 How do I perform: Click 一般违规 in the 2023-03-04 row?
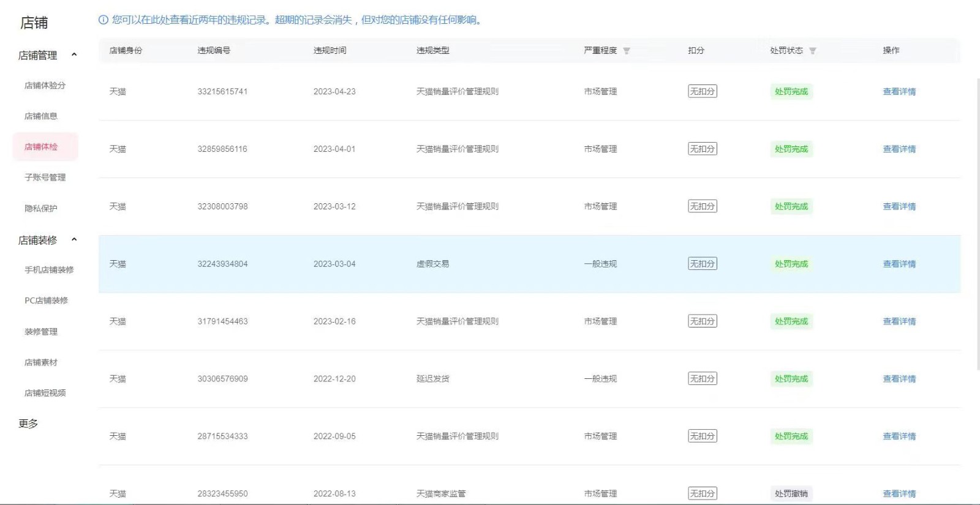[x=600, y=264]
